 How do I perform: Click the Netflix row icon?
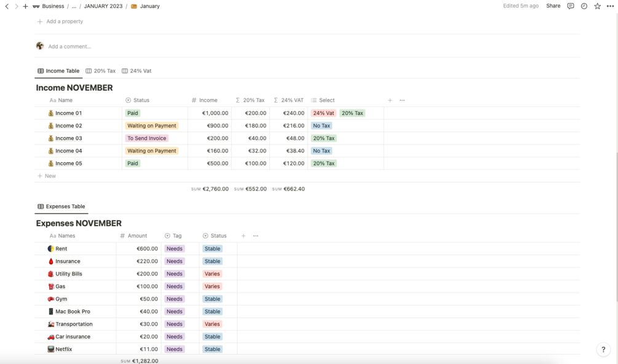(x=51, y=349)
